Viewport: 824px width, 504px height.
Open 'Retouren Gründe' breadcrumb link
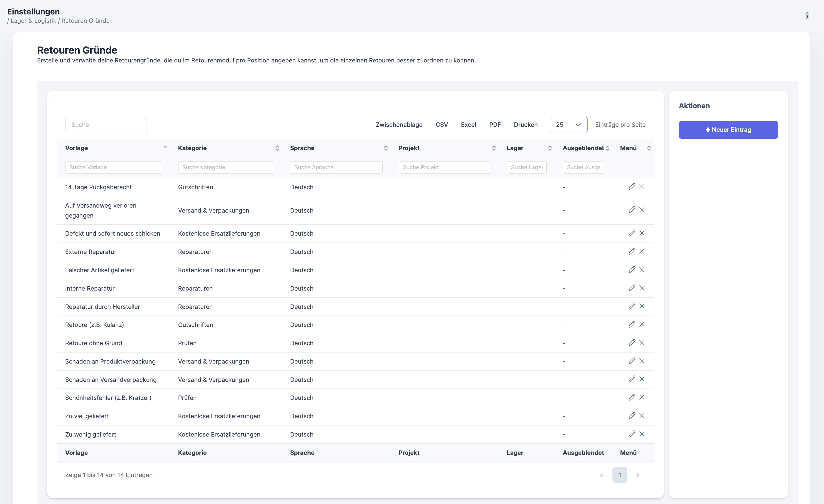[86, 21]
